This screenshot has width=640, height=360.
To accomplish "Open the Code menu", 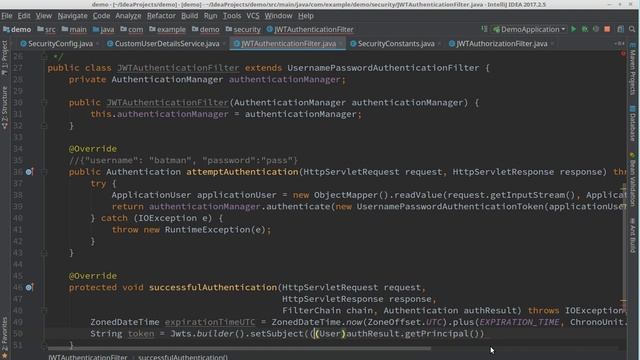I will point(101,16).
